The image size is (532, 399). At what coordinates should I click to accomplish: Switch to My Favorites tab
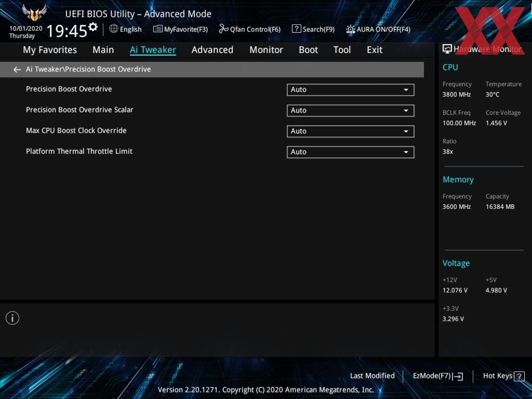[x=50, y=50]
